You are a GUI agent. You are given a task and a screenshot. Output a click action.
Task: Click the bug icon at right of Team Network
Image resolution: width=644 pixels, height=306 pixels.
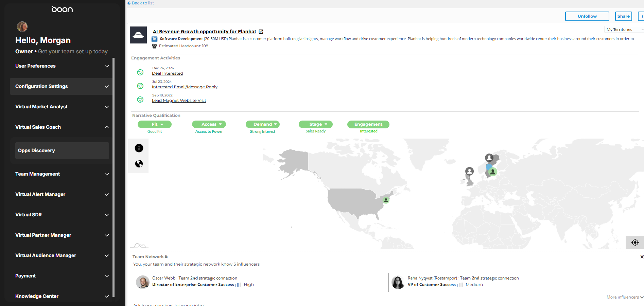point(642,257)
